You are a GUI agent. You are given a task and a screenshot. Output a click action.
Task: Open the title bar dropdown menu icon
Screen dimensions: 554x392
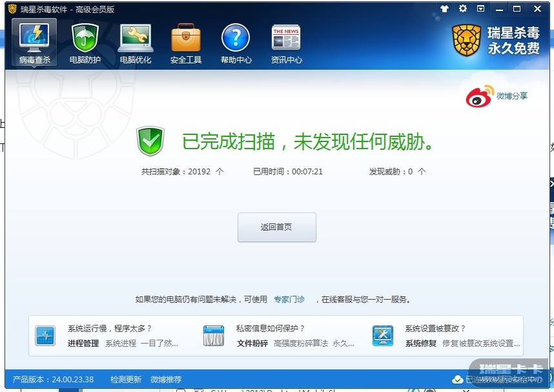(480, 8)
